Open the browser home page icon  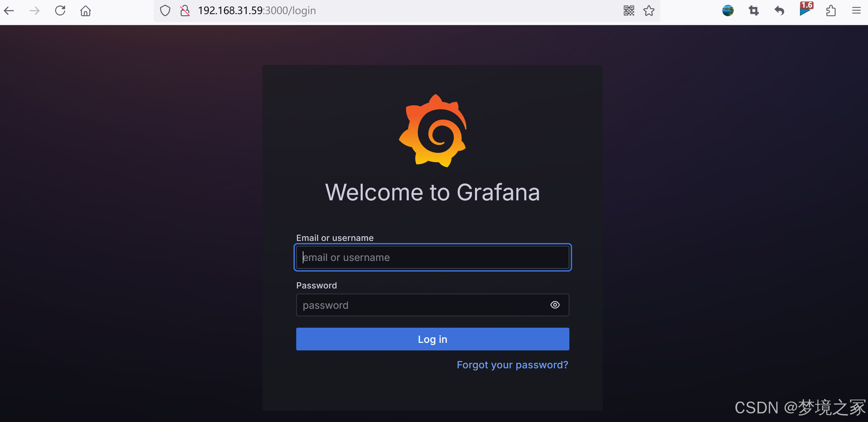85,11
